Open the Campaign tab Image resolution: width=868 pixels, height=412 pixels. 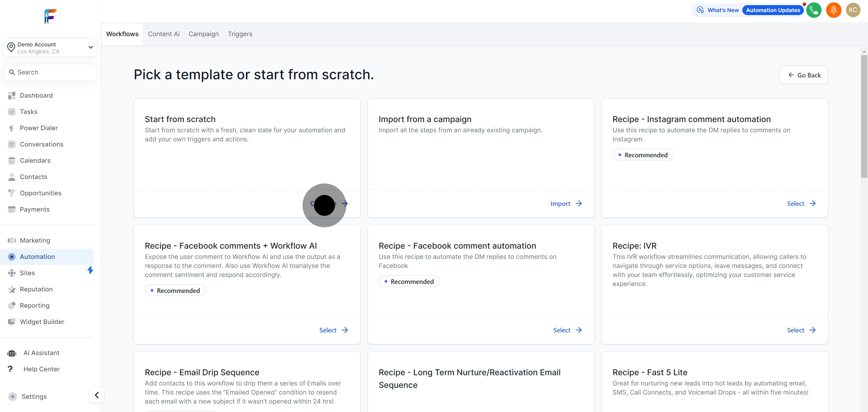tap(203, 34)
